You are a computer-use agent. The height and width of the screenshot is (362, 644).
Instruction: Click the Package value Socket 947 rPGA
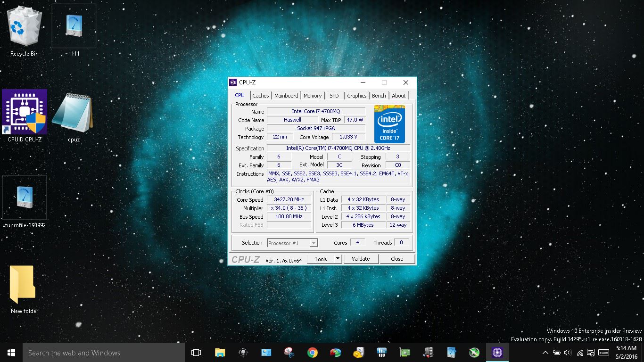(x=316, y=129)
